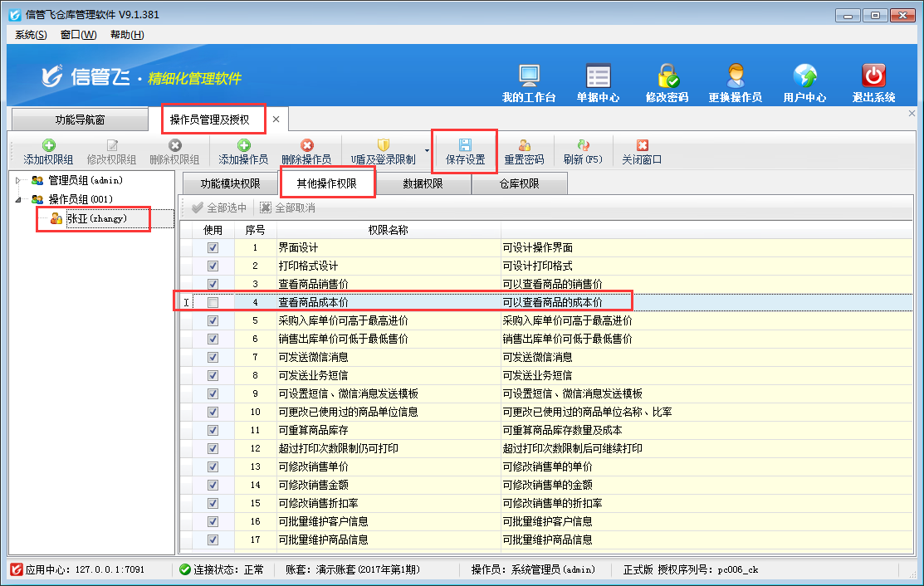
Task: Expand the 管理员组 (admin) tree node
Action: coord(20,180)
